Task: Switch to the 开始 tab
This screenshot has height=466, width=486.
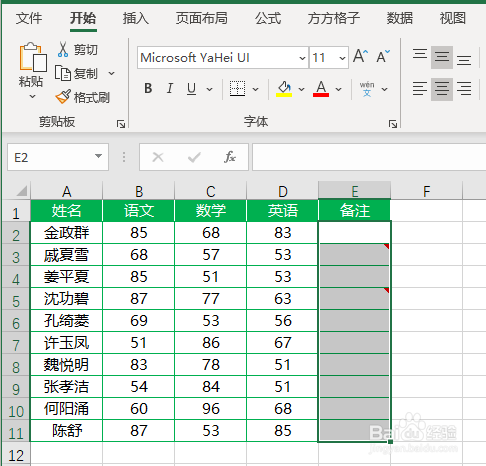Action: click(83, 18)
